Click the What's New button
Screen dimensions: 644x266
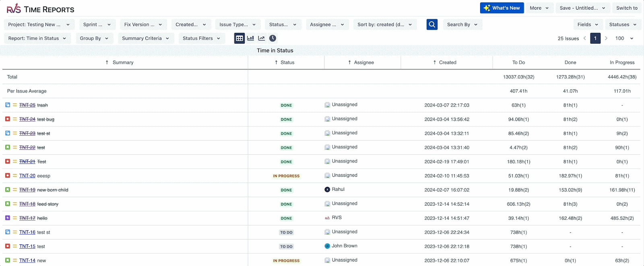502,8
